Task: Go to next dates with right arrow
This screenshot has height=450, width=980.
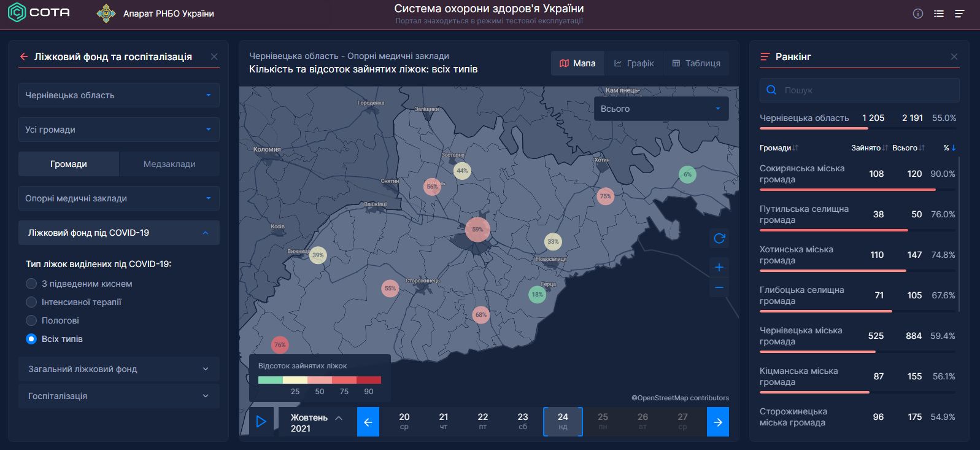Action: pos(718,422)
